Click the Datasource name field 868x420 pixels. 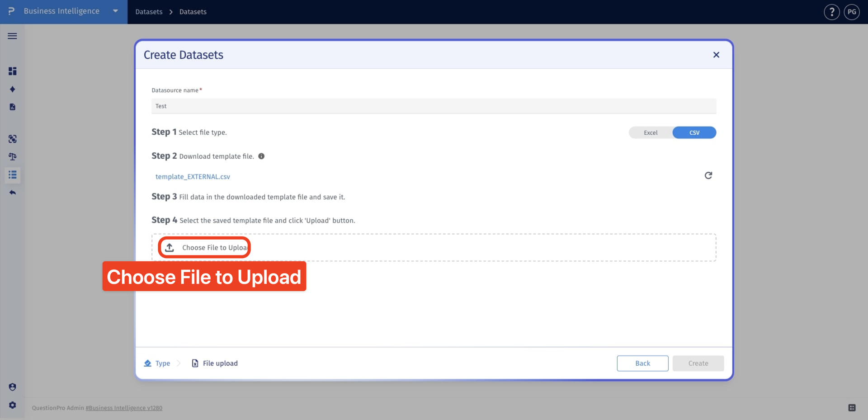pos(434,106)
